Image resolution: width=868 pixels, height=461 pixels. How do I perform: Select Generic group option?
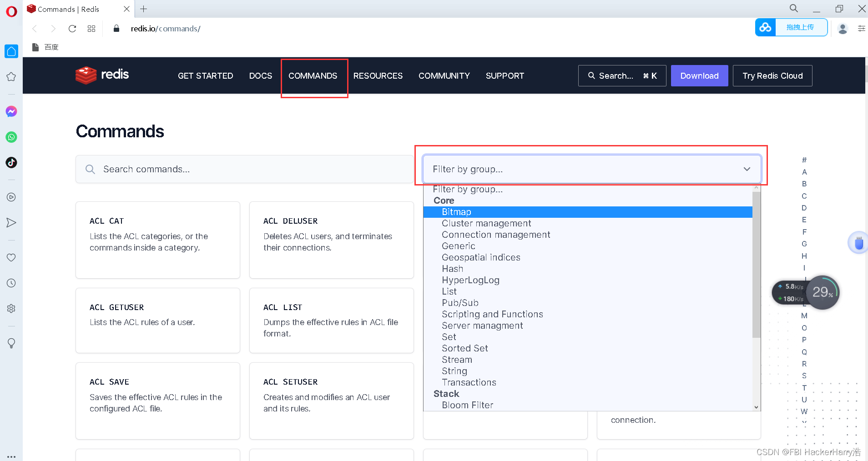(588, 246)
